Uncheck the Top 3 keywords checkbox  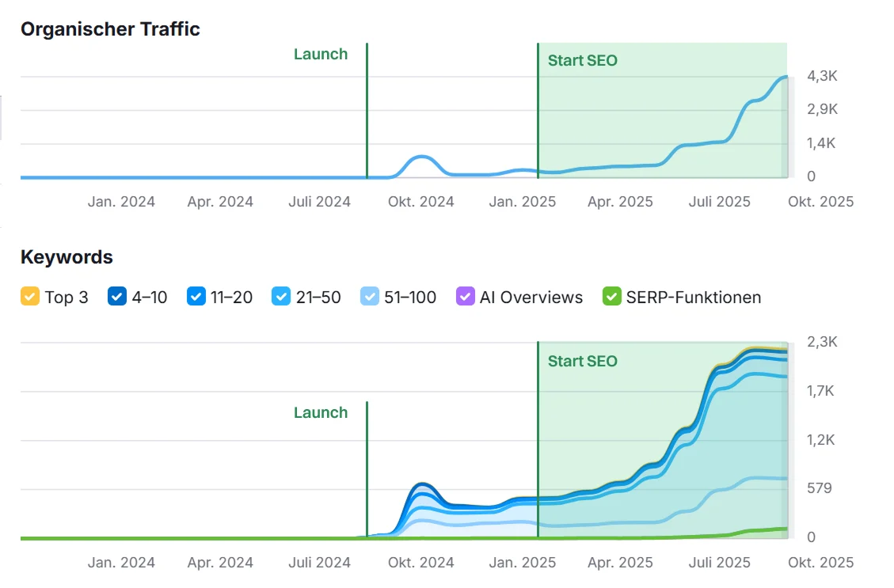pyautogui.click(x=29, y=297)
